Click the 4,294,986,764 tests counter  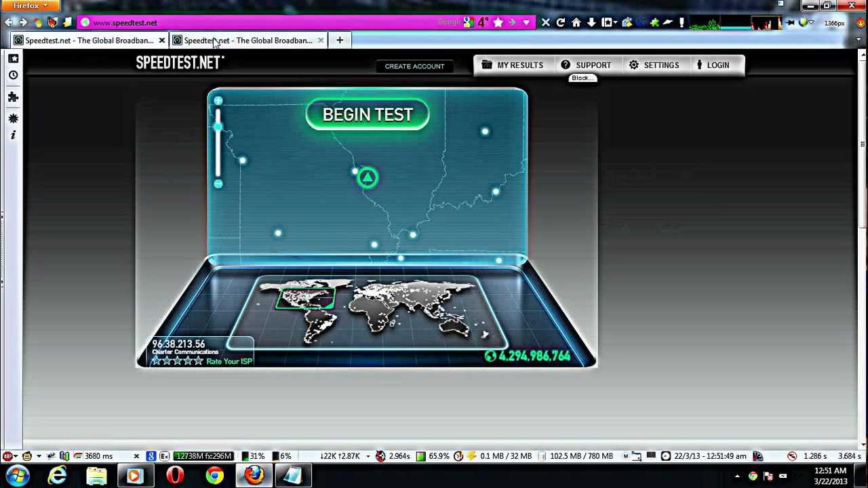(528, 356)
